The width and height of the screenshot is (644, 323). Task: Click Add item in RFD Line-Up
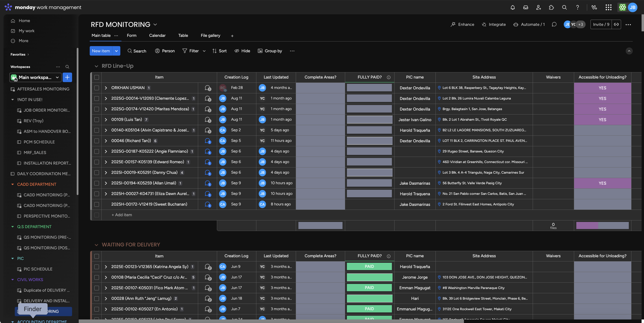point(122,215)
